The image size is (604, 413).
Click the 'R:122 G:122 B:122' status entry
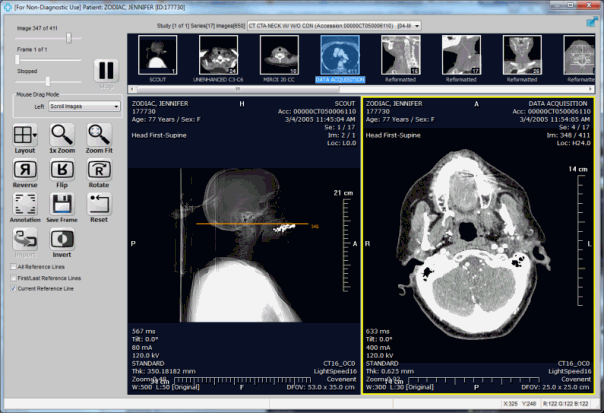point(565,404)
